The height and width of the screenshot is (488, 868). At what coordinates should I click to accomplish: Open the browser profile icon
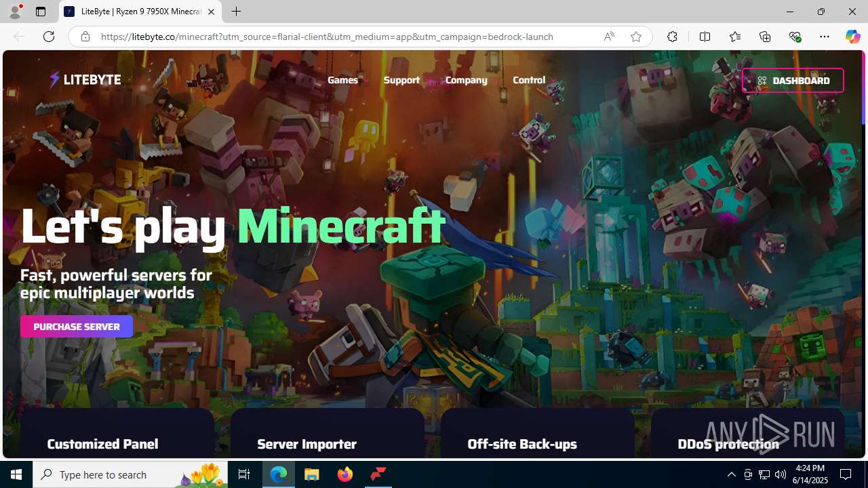(15, 12)
